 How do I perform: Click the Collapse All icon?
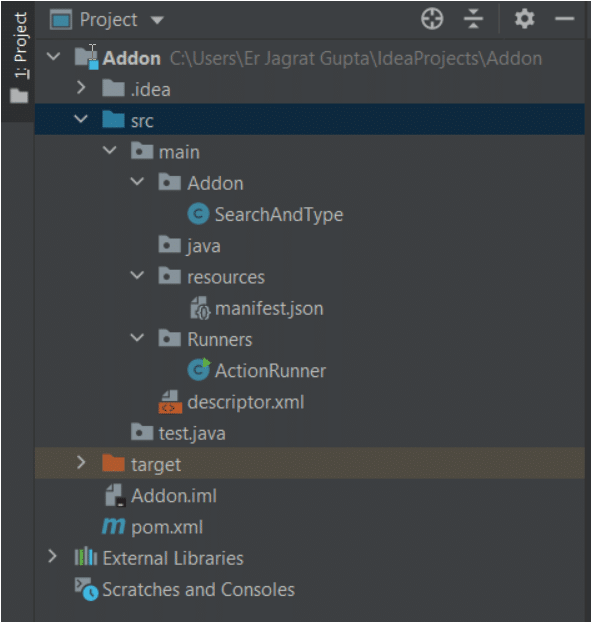pos(473,19)
